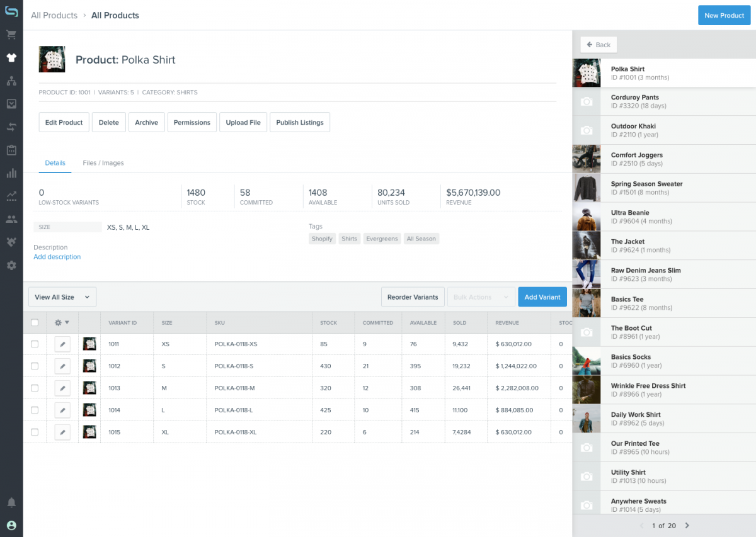The image size is (756, 537).
Task: Select the Details tab
Action: coord(55,162)
